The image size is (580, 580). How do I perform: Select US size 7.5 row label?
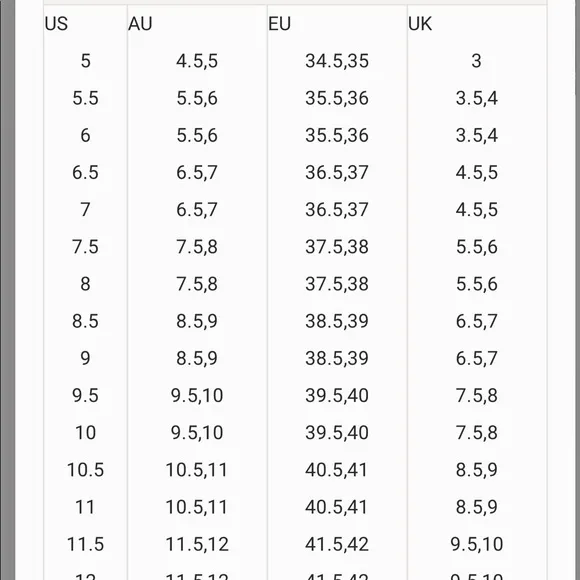85,247
